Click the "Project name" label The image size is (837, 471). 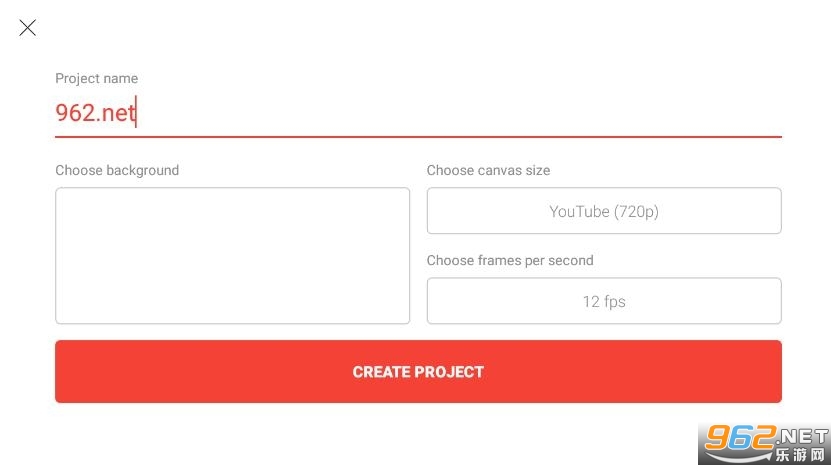[x=97, y=78]
